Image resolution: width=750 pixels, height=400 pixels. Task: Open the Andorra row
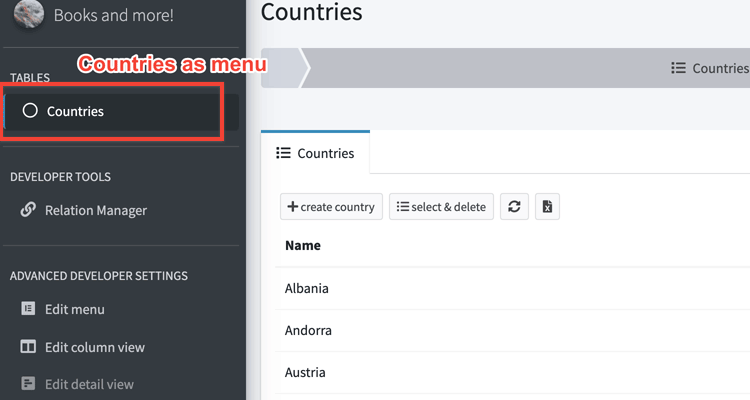pos(308,330)
